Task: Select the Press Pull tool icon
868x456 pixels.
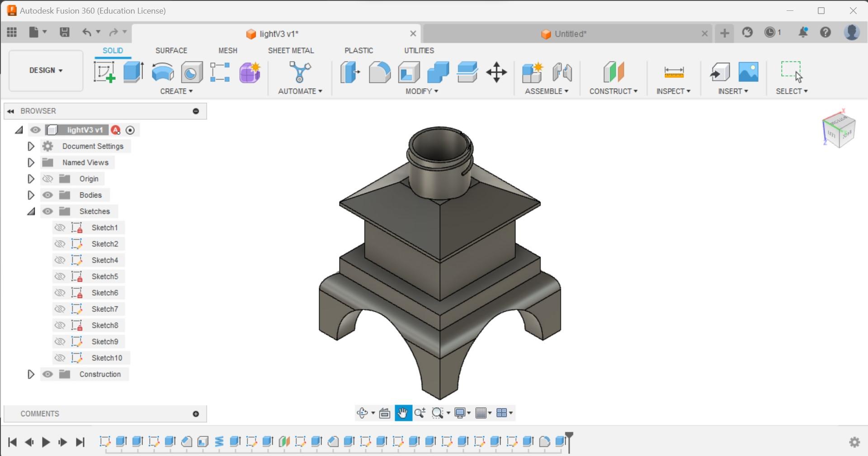Action: tap(350, 72)
